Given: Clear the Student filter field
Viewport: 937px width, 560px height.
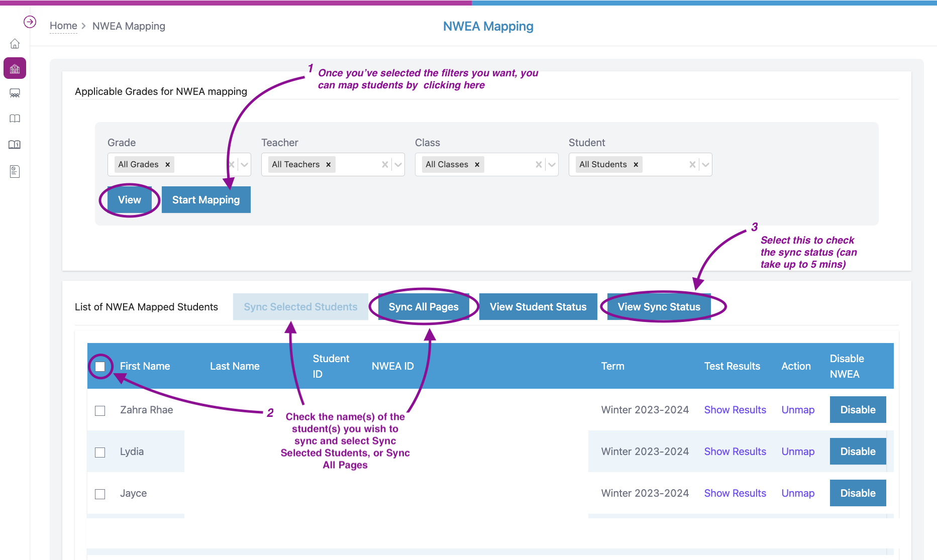Looking at the screenshot, I should (x=692, y=165).
